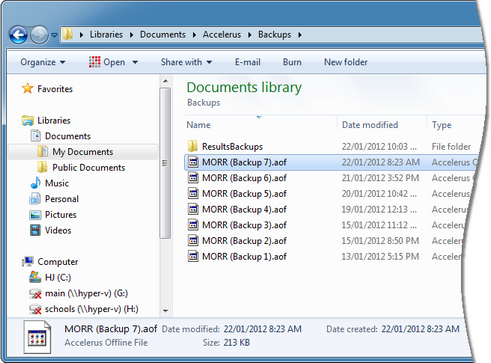Select Public Documents in the sidebar
This screenshot has height=363, width=491.
(89, 167)
